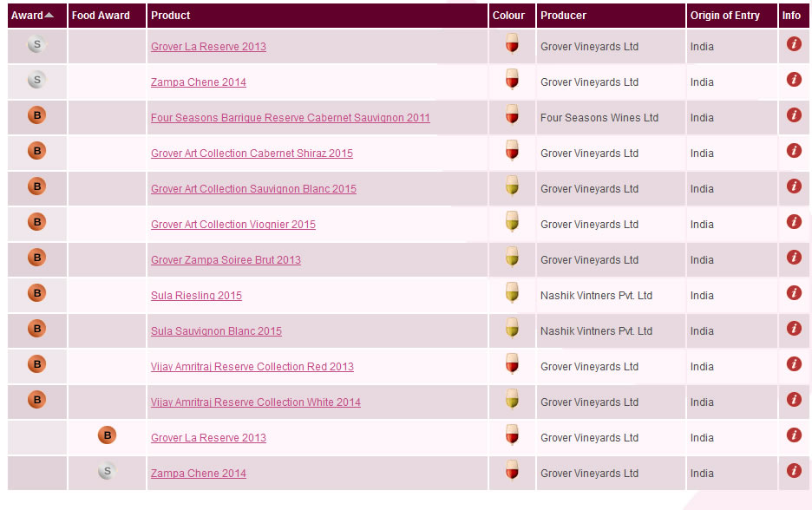Click the silver Food Award medal for Zampa Chene
Image resolution: width=812 pixels, height=510 pixels.
[108, 471]
